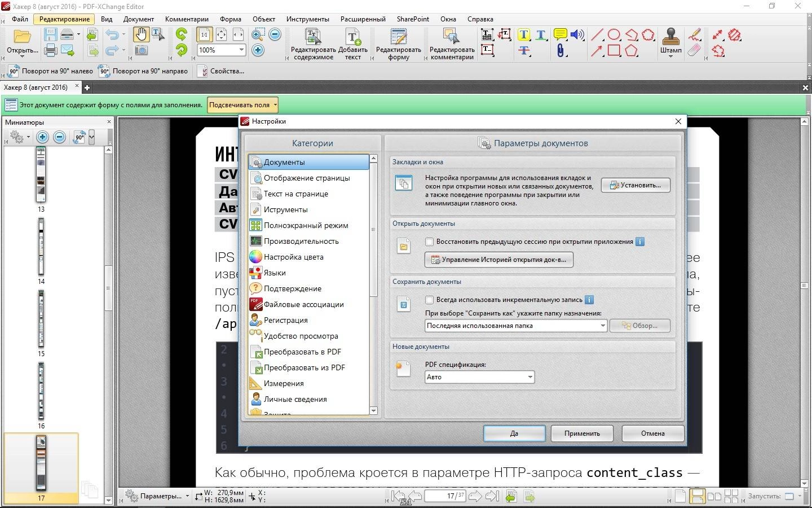
Task: Click page 16 thumbnail
Action: [x=41, y=391]
